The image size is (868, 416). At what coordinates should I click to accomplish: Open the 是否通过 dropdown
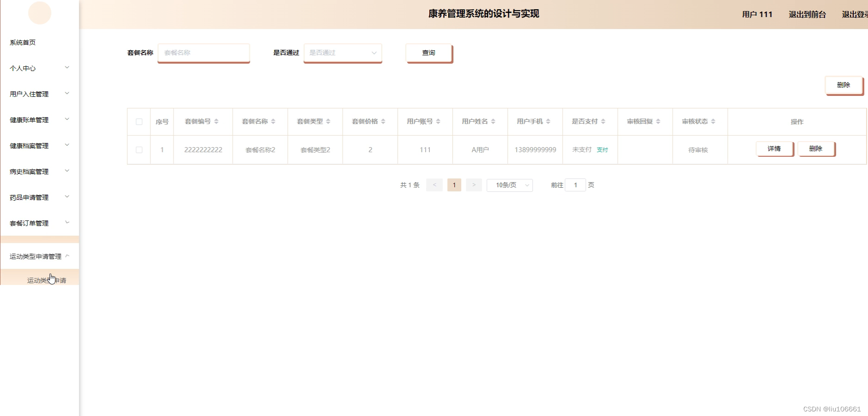[x=342, y=53]
